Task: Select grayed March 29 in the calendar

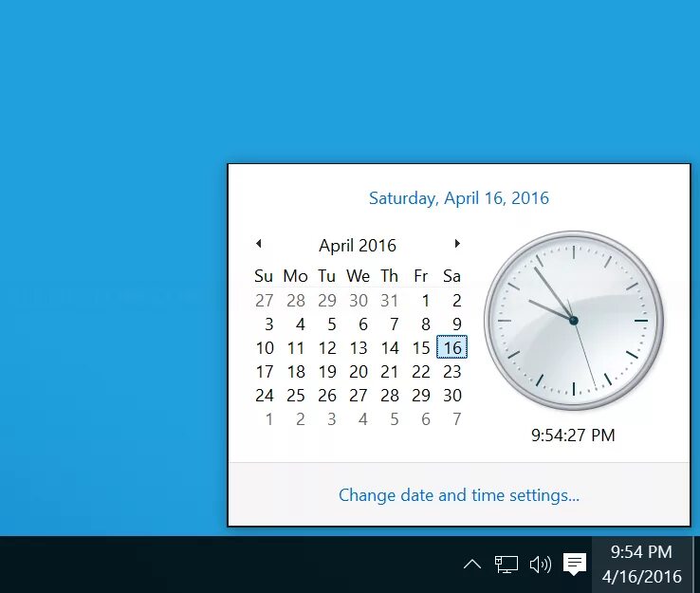Action: [x=327, y=301]
